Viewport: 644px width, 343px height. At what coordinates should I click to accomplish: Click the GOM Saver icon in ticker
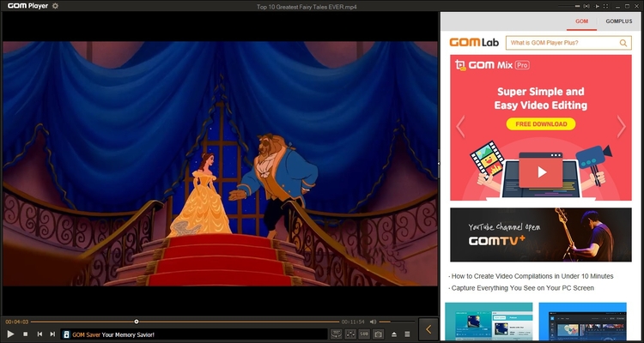[66, 334]
